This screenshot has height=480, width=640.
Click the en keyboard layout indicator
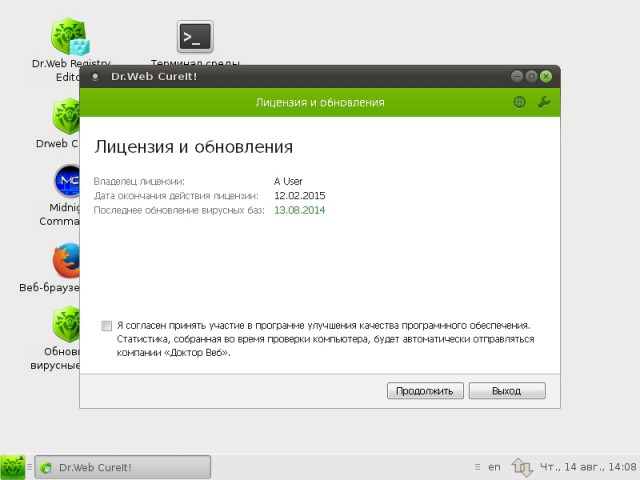pos(494,467)
